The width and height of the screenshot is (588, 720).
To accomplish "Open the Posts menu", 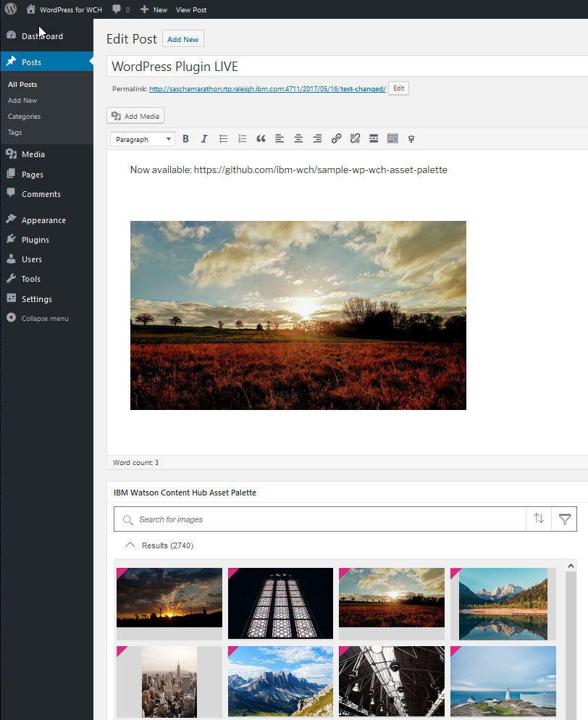I will coord(46,62).
